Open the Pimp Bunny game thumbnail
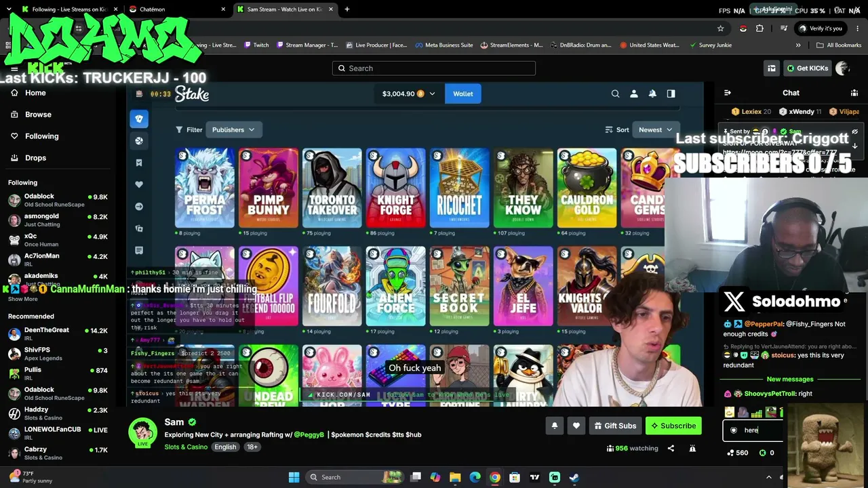The image size is (868, 488). click(x=269, y=188)
